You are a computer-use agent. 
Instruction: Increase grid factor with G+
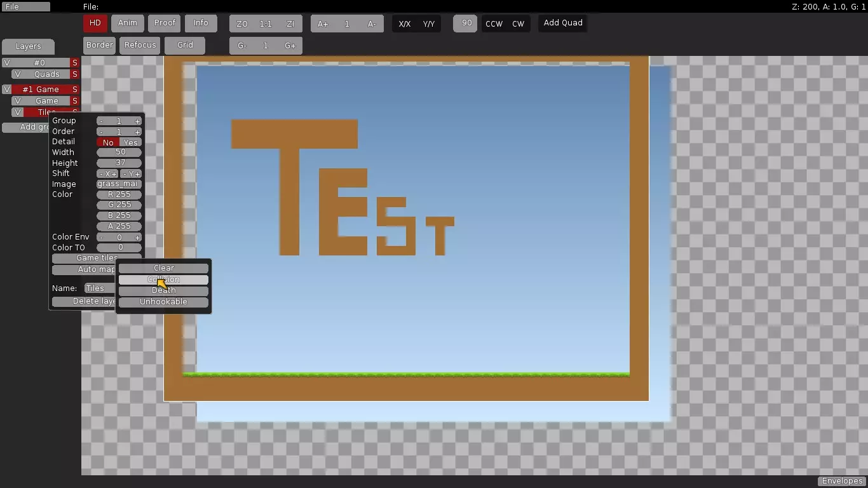(x=290, y=46)
